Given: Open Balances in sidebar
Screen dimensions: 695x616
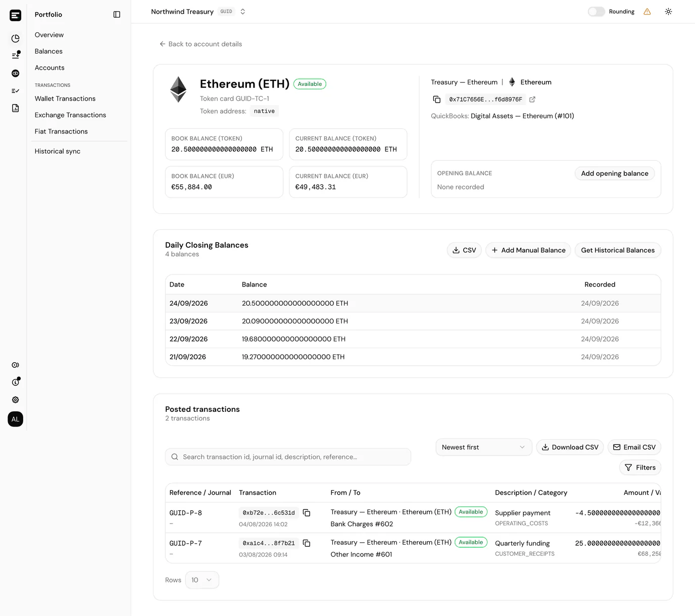Looking at the screenshot, I should tap(48, 52).
